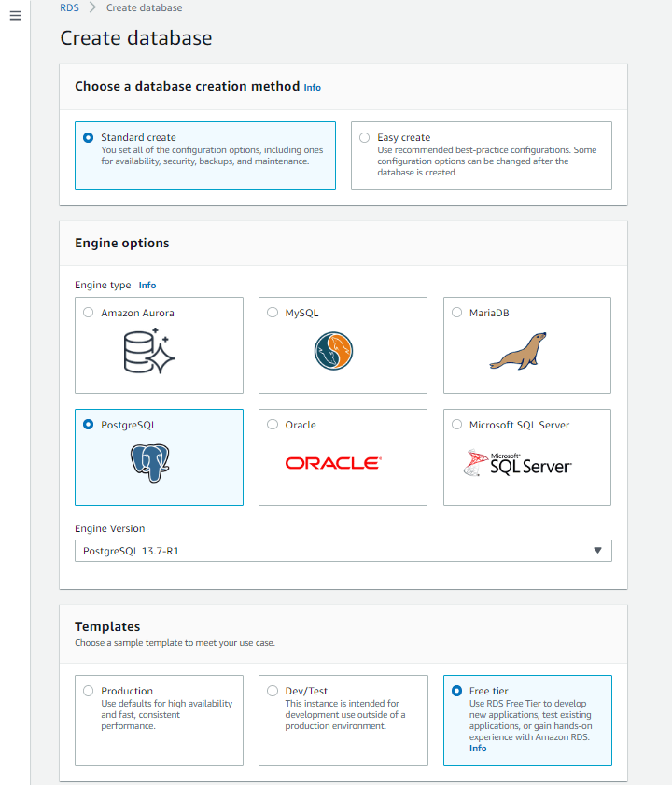Click the Engine options section heading
Screen dimensions: 672x785
pyautogui.click(x=122, y=243)
